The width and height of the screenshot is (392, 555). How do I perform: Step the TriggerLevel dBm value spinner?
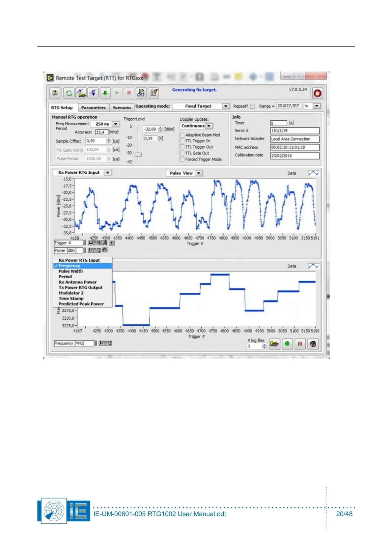tap(160, 129)
